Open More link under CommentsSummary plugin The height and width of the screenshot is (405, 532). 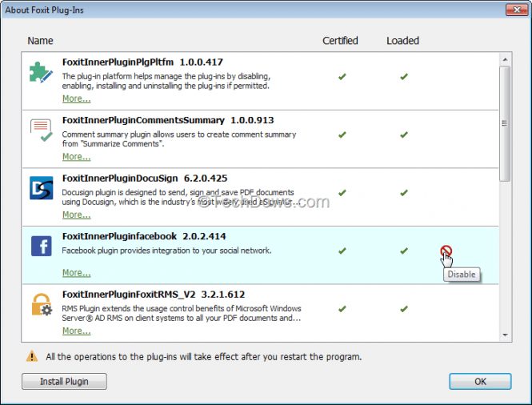[x=76, y=157]
